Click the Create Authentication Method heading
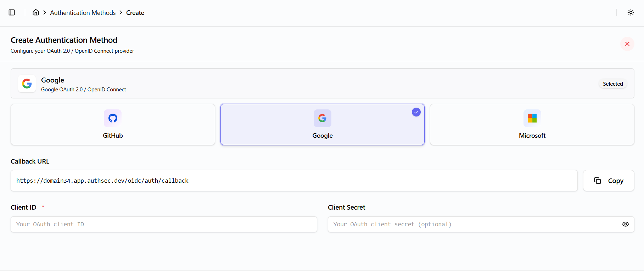The image size is (644, 273). tap(64, 40)
